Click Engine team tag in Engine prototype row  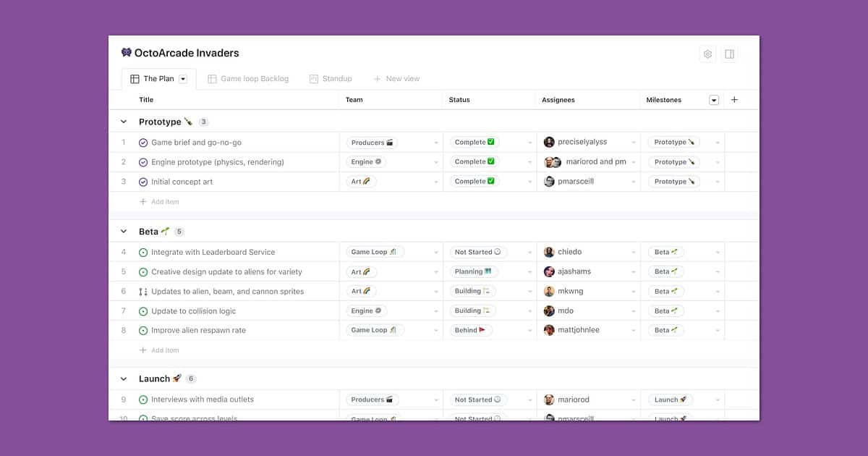367,162
